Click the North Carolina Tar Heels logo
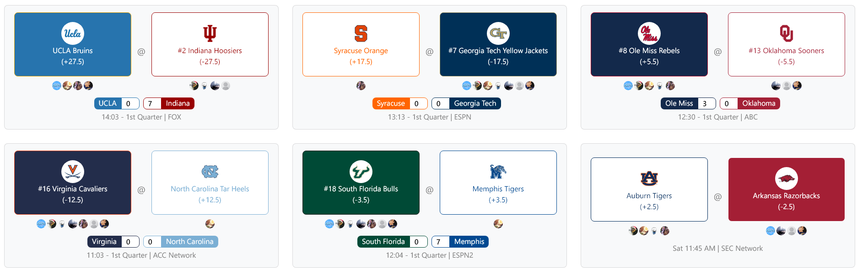This screenshot has height=276, width=868. click(210, 172)
